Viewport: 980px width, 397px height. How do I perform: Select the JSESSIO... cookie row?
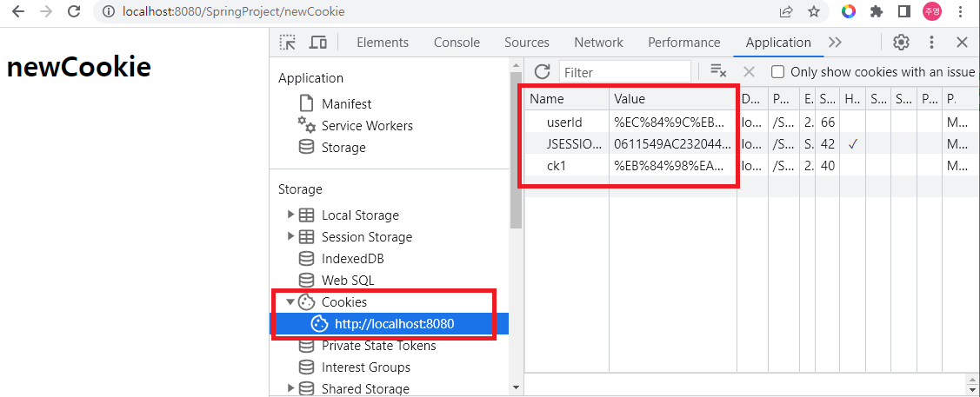752,143
